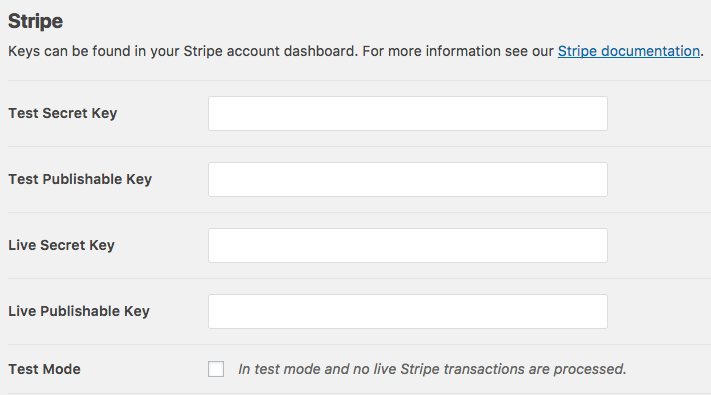Screen dimensions: 711x395
Task: Select the Live Secret Key text box
Action: point(408,245)
